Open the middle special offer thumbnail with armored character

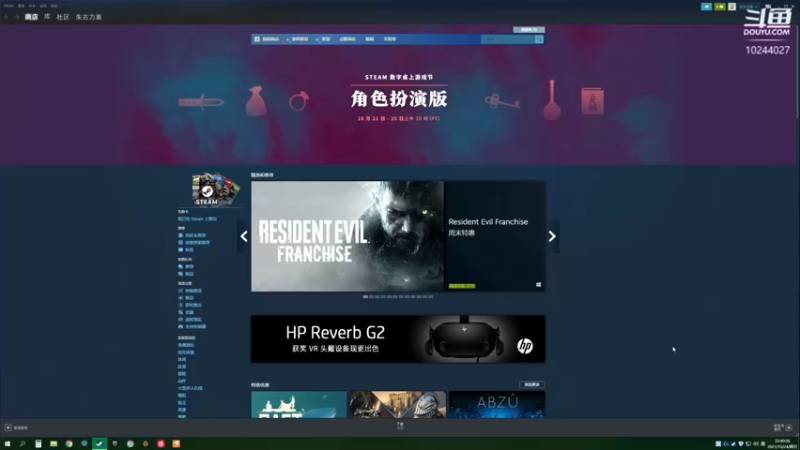pyautogui.click(x=398, y=405)
